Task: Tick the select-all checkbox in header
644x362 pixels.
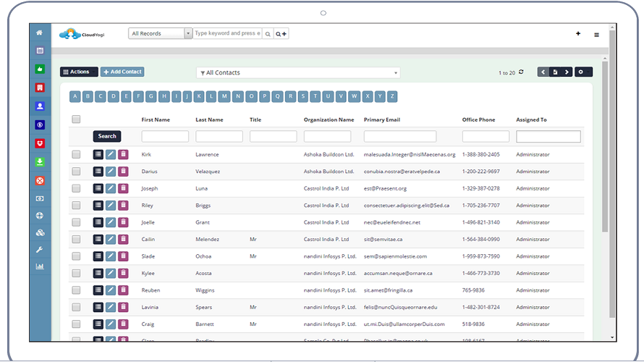Action: (76, 119)
